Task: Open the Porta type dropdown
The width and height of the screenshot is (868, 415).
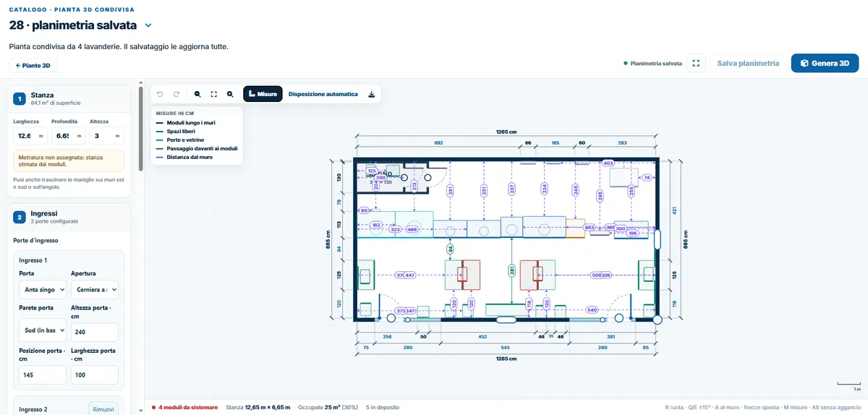Action: pyautogui.click(x=43, y=290)
